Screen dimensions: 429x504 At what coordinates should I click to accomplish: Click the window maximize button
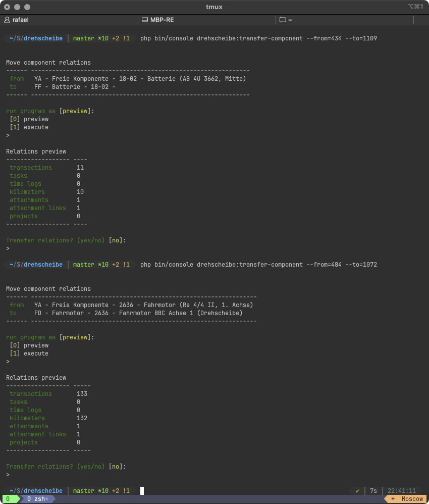28,7
